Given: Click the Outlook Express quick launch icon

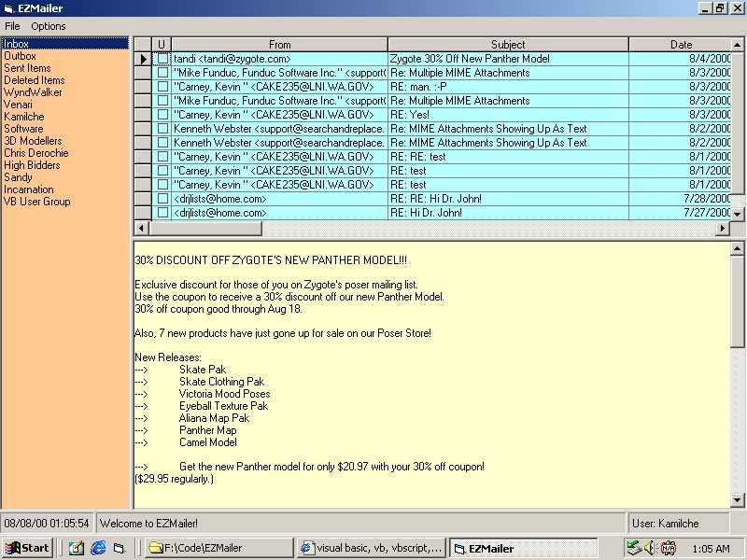Looking at the screenshot, I should click(119, 548).
